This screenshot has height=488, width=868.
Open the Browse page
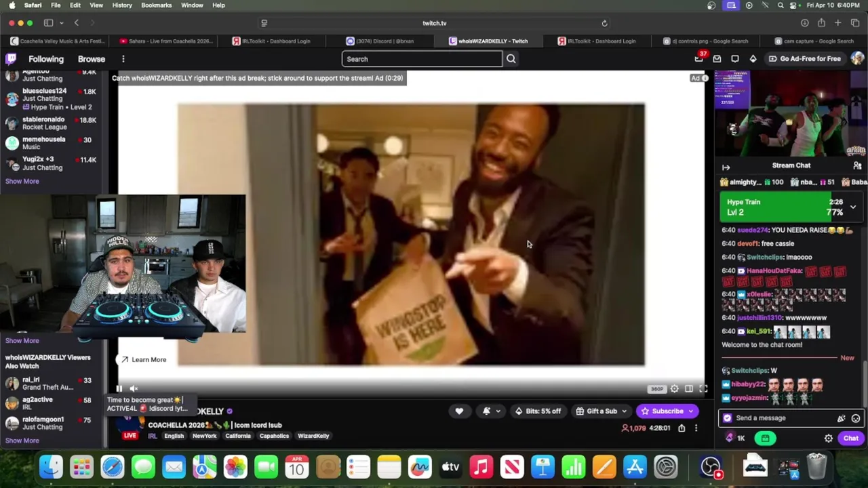92,59
